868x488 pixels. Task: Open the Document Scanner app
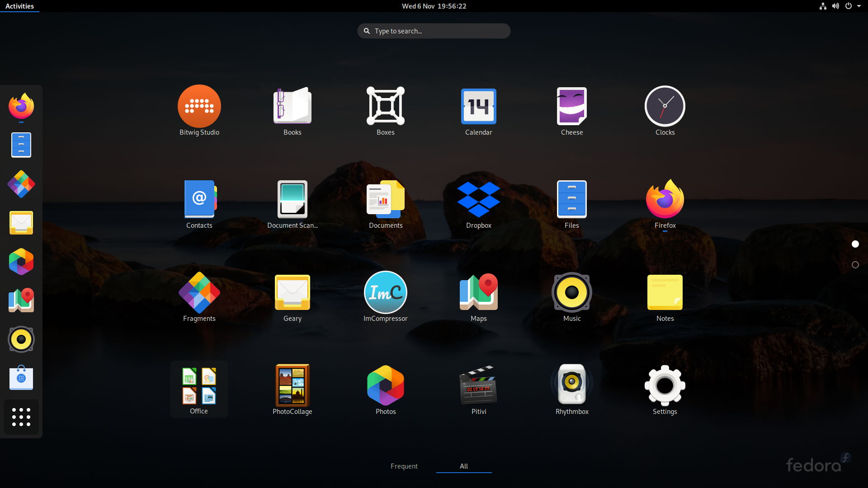[292, 200]
